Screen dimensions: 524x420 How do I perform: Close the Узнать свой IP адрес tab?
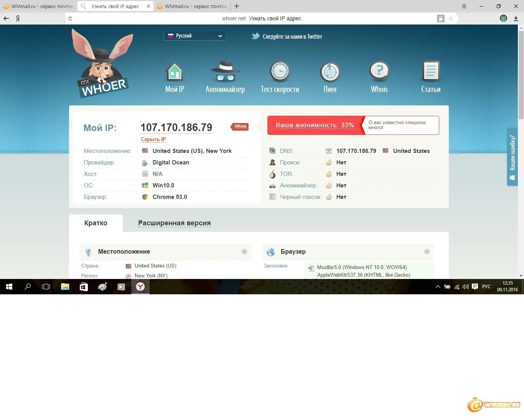pos(148,6)
